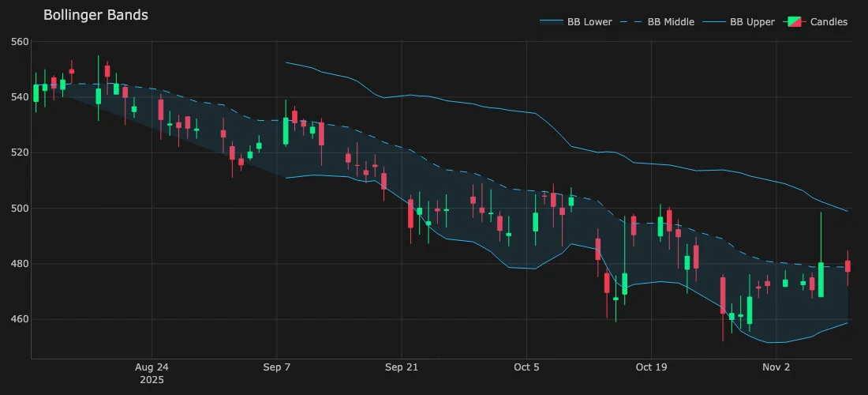Screen dimensions: 868x395
Task: Click the Sep 21 x-axis label
Action: (x=402, y=367)
